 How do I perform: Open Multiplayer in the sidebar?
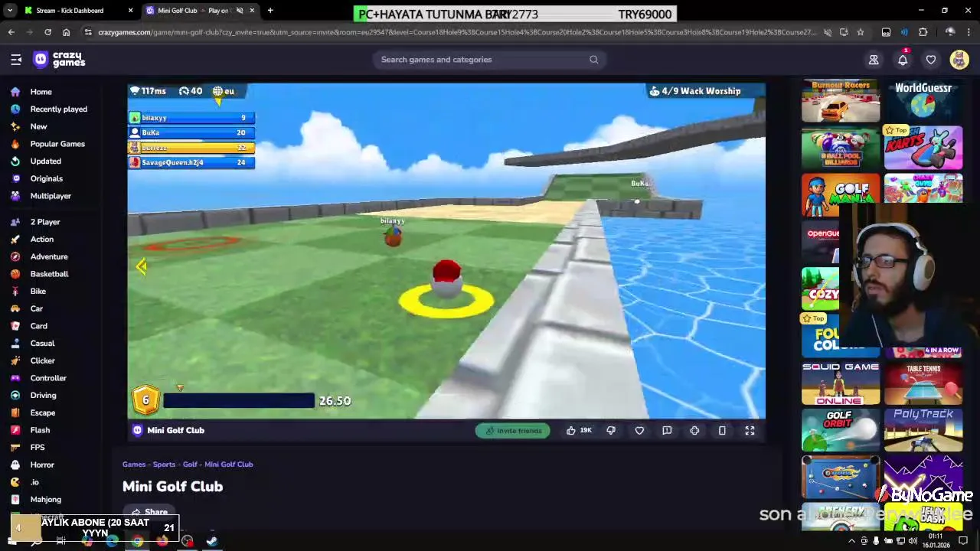(51, 196)
